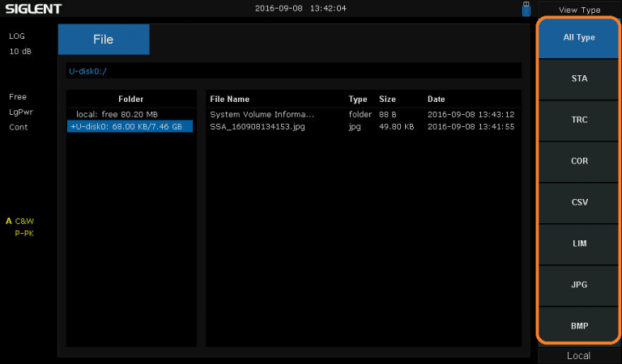Click the Local status label
Screen dimensions: 622x364
click(578, 356)
